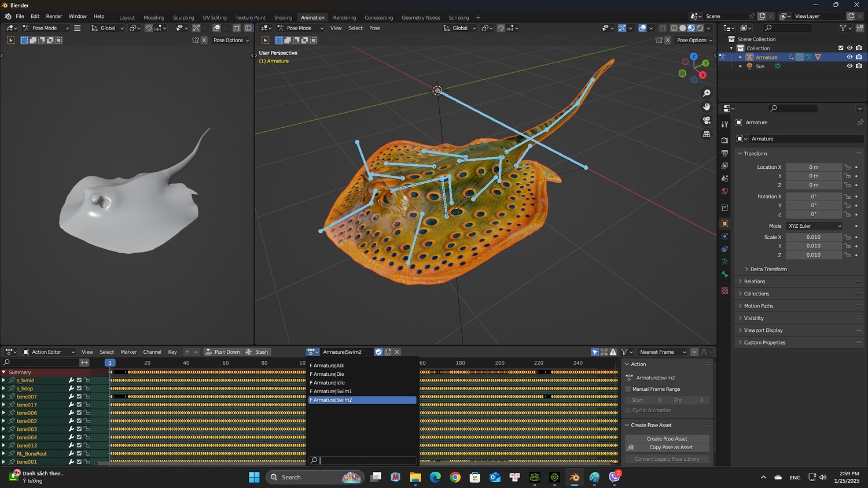Uncheck the Collection exclude checkbox
This screenshot has height=488, width=868.
coord(841,48)
